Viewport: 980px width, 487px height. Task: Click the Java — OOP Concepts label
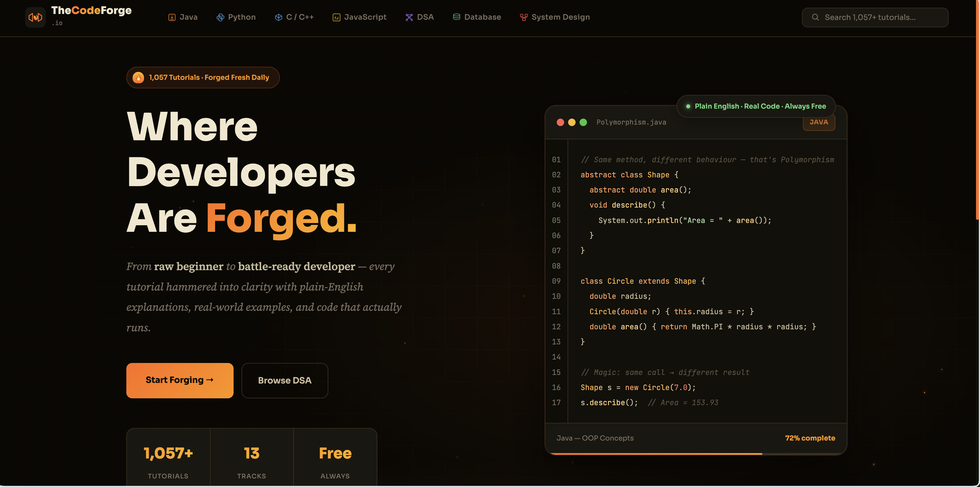pos(595,438)
